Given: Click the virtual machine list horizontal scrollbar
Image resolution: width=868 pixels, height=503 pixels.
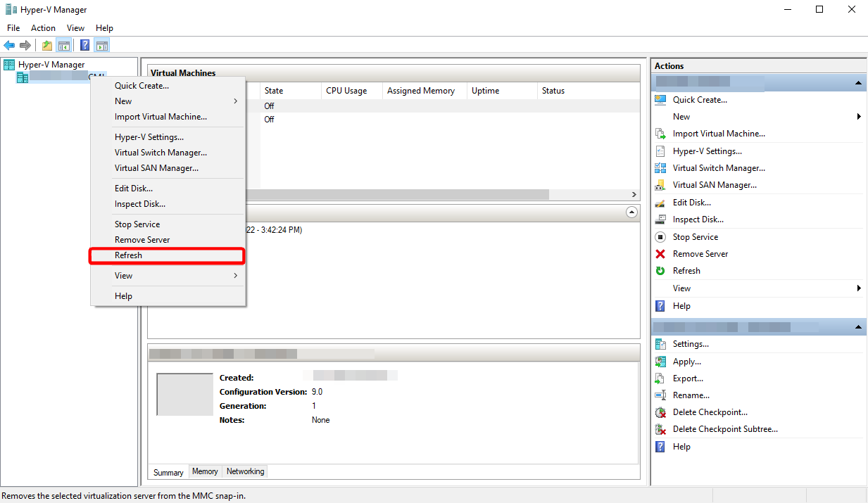Looking at the screenshot, I should pos(397,194).
